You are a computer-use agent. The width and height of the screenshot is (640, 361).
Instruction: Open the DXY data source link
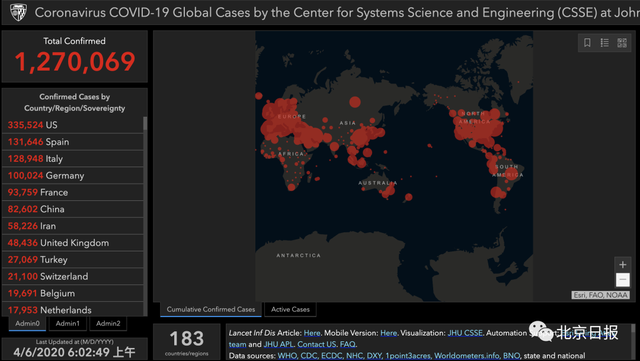click(x=374, y=356)
